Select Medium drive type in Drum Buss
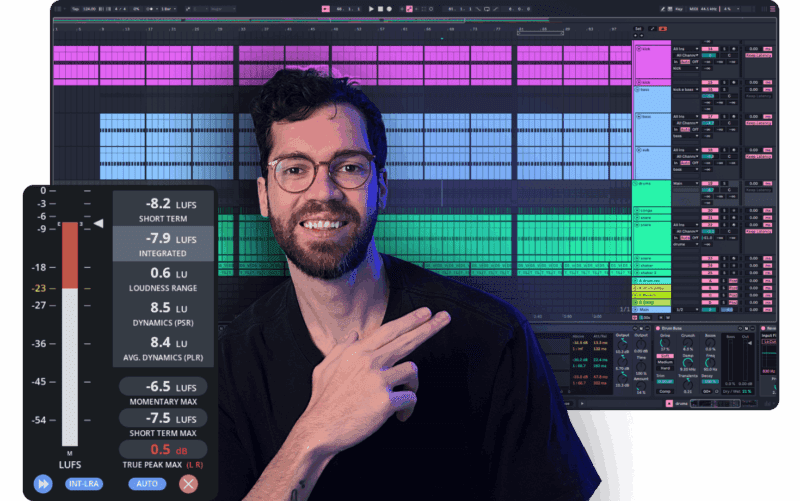The image size is (800, 501). (665, 362)
